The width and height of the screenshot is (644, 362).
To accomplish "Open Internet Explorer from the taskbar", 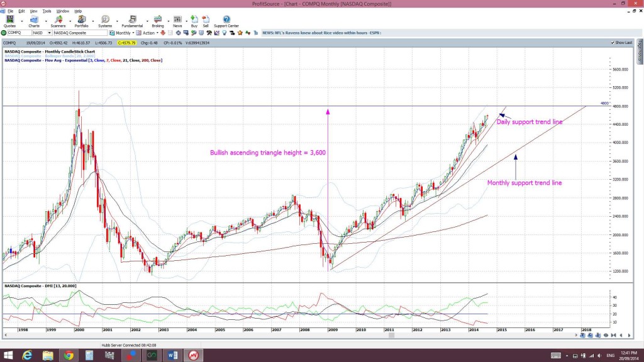I will [27, 355].
